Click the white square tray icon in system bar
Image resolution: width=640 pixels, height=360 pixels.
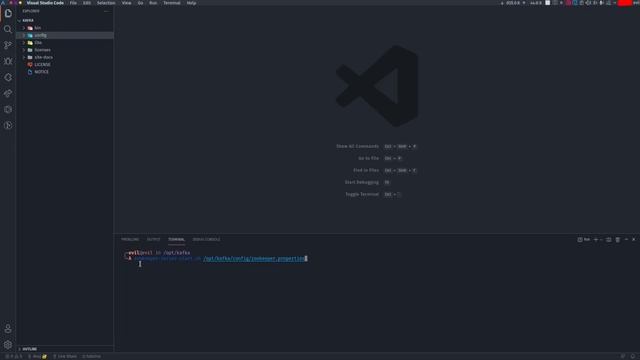click(x=548, y=3)
